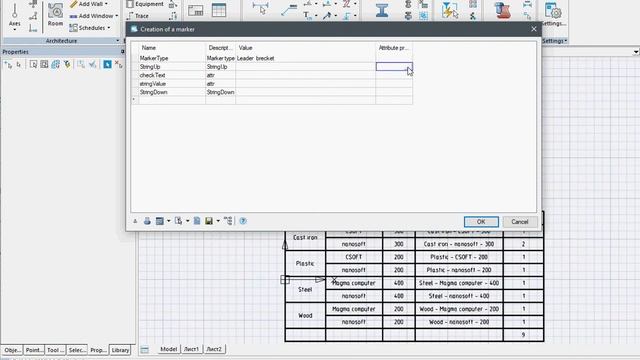Click the red vase database icon

coord(502,10)
